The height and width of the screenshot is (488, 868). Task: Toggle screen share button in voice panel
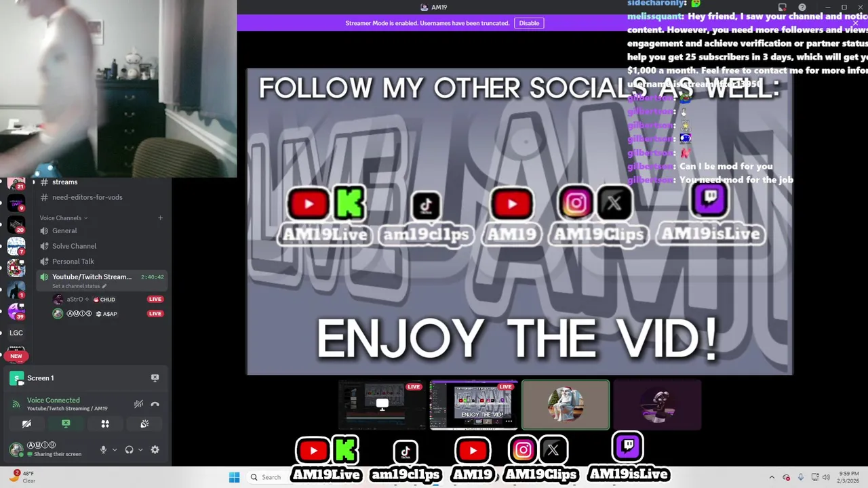[x=66, y=424]
